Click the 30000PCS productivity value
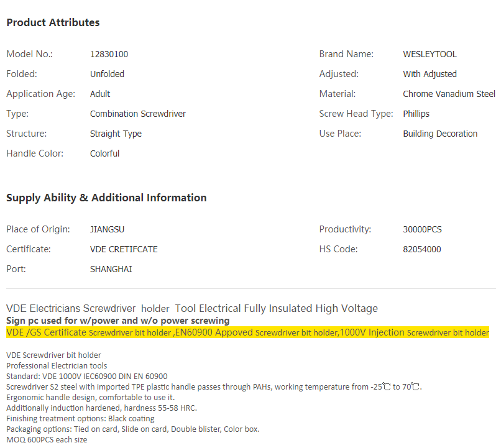This screenshot has height=448, width=496. coord(422,229)
